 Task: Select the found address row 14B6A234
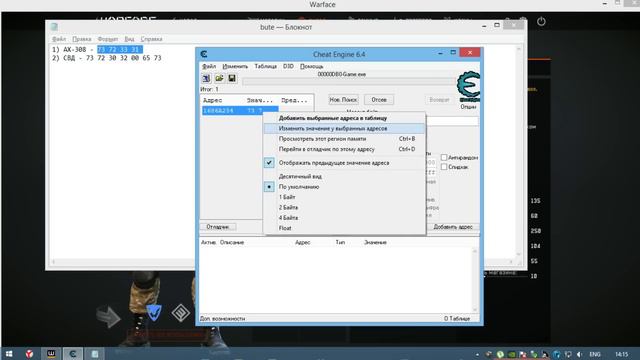click(240, 111)
